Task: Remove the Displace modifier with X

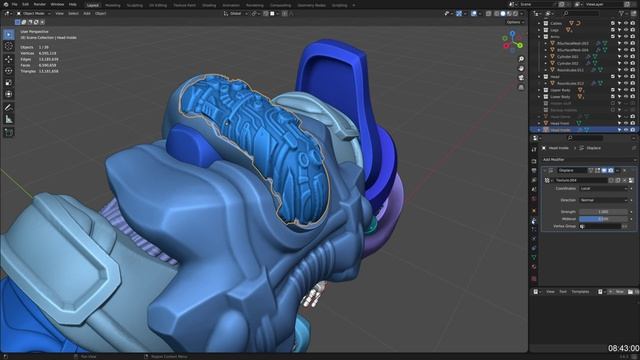Action: pos(624,170)
